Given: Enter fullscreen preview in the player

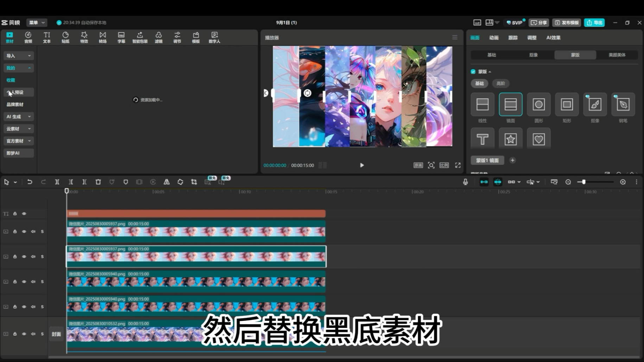Looking at the screenshot, I should 458,165.
